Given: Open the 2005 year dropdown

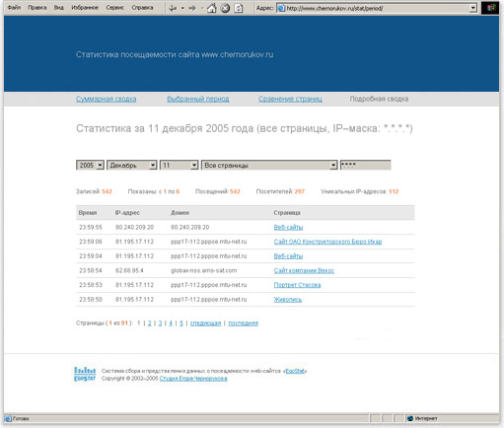Looking at the screenshot, I should (90, 165).
